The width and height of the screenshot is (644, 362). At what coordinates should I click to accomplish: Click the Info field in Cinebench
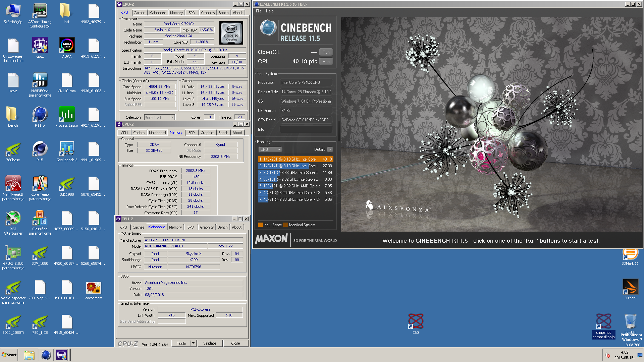pos(306,129)
